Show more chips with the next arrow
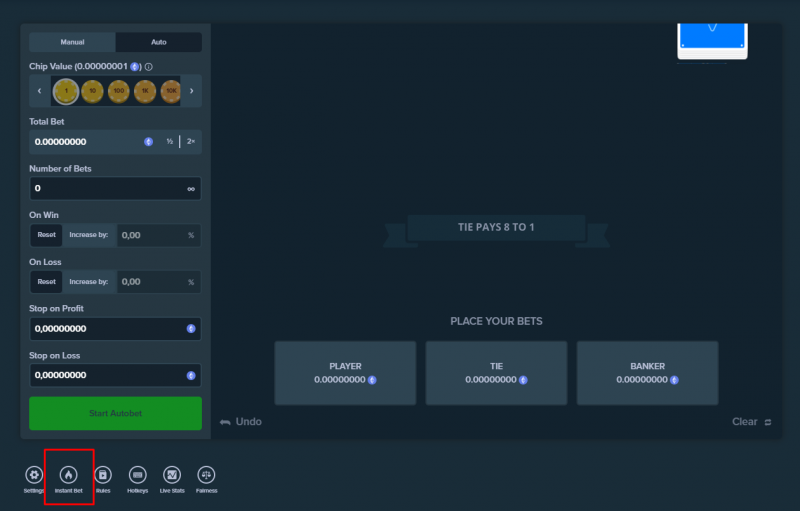Image resolution: width=800 pixels, height=511 pixels. coord(191,91)
